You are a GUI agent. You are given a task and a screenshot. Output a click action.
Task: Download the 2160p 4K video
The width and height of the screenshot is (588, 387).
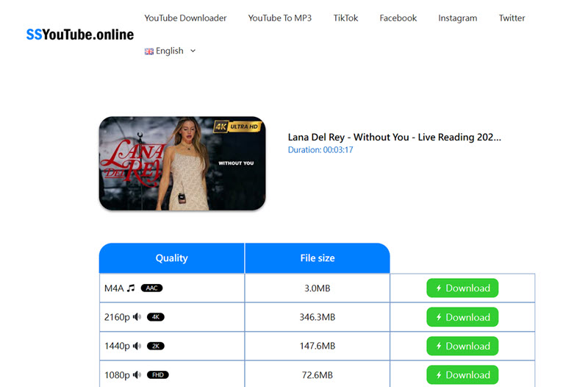[x=462, y=317]
